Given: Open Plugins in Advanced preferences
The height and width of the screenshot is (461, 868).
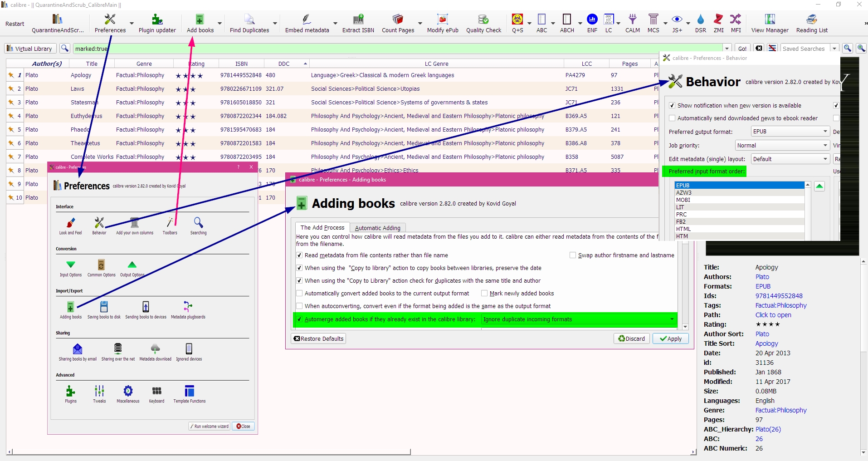Looking at the screenshot, I should tap(71, 394).
